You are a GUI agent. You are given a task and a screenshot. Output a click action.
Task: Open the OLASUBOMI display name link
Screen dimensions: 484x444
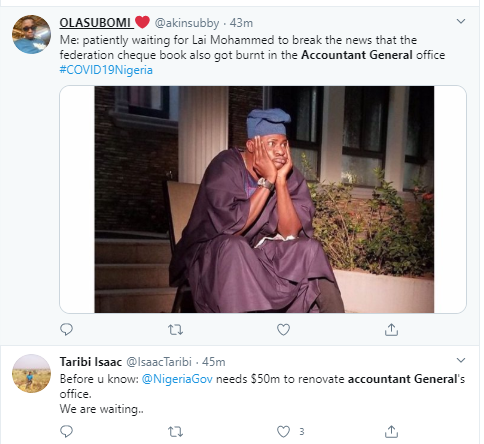point(96,23)
